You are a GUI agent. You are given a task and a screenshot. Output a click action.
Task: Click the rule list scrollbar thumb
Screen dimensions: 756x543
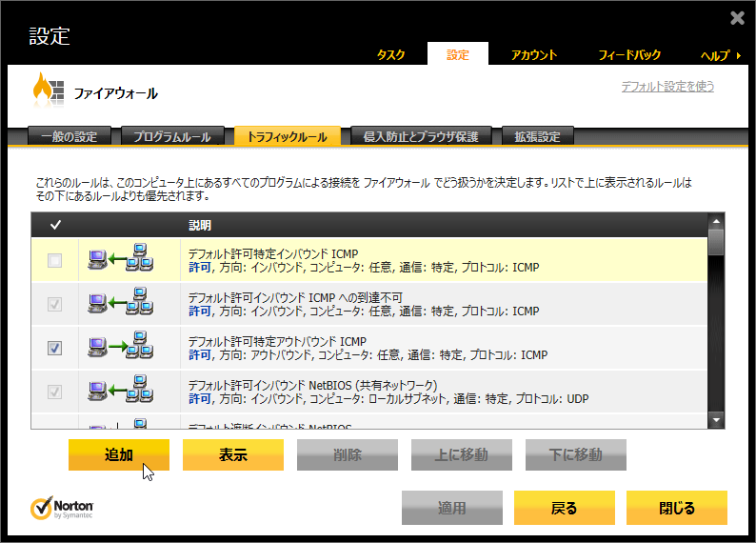point(716,243)
